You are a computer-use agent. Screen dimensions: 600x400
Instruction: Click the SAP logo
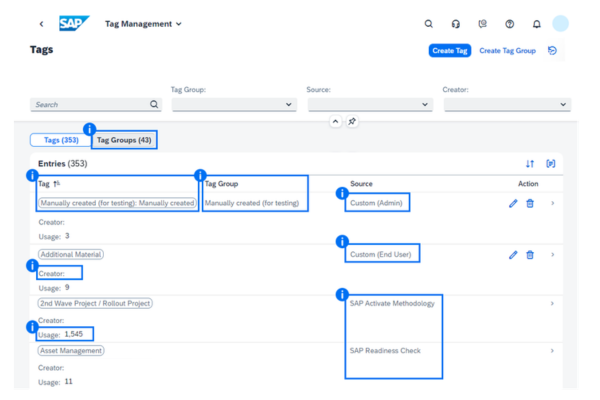click(74, 23)
